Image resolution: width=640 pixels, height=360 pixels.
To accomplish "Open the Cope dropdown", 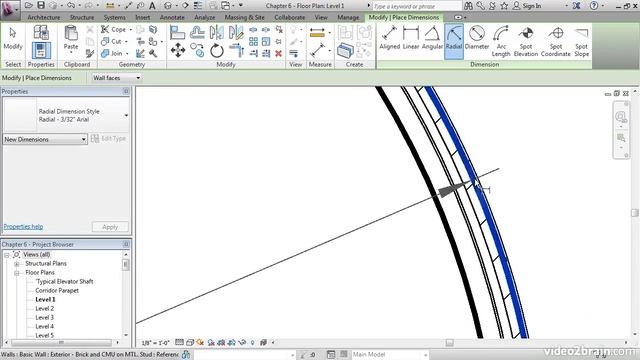I will click(131, 29).
